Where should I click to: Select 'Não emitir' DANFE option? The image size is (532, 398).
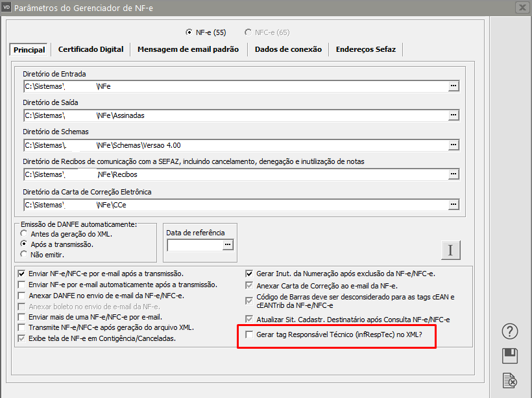[25, 255]
